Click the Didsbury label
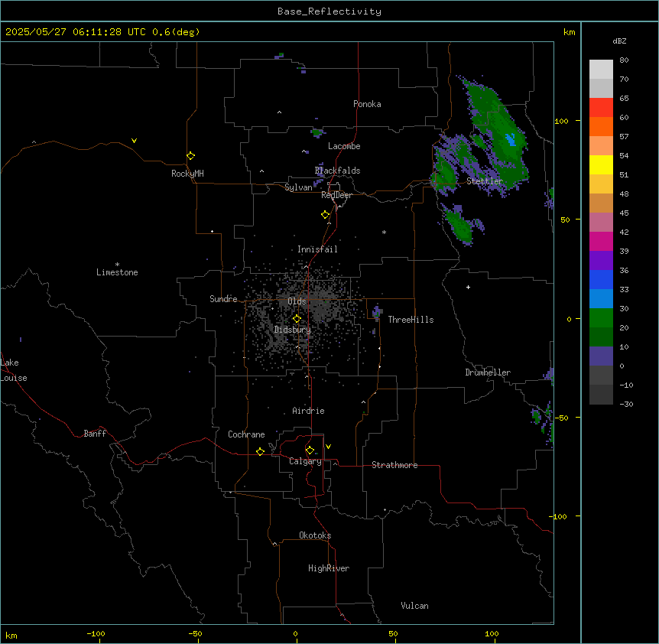This screenshot has height=644, width=659. [x=293, y=330]
